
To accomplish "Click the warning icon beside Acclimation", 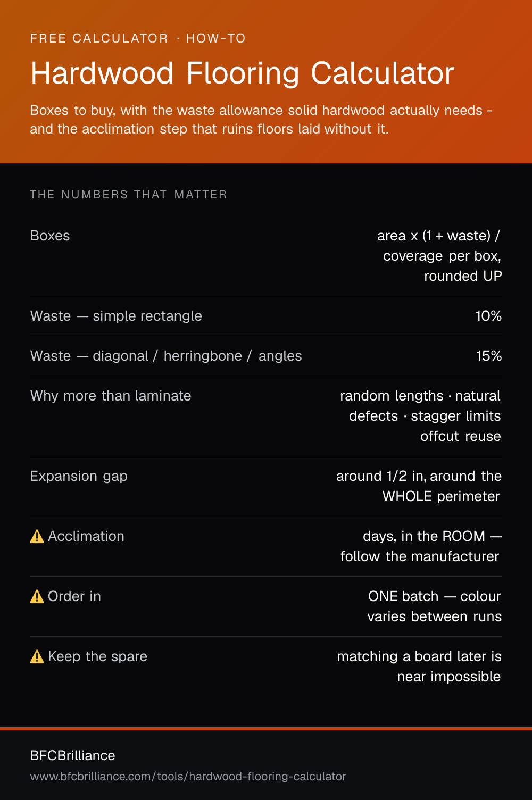I will tap(37, 536).
